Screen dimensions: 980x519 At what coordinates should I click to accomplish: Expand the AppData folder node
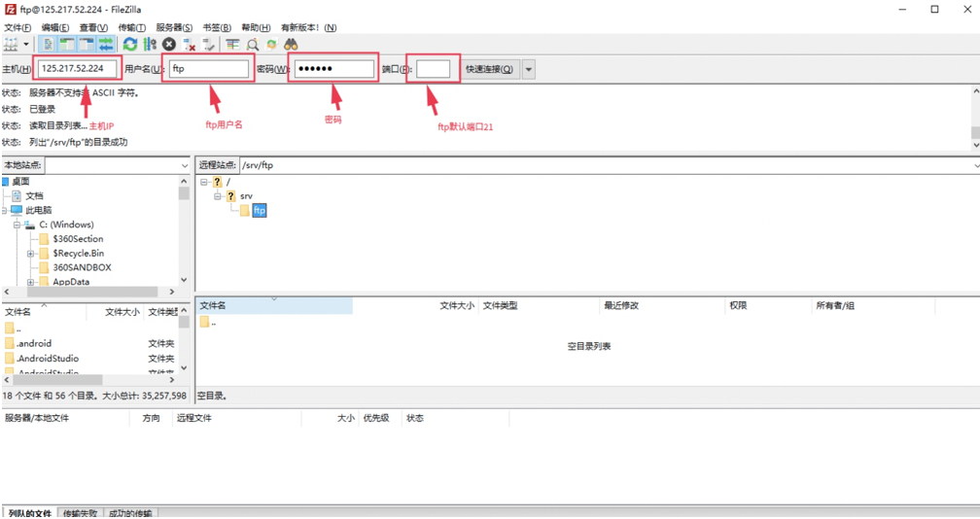[x=31, y=282]
